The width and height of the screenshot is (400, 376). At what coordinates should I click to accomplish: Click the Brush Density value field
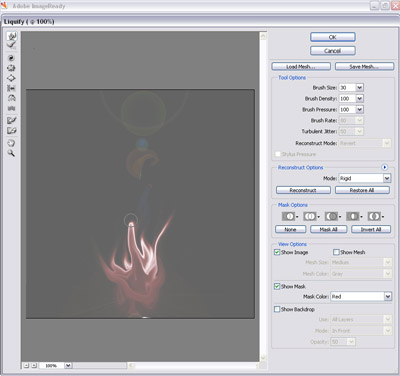347,99
